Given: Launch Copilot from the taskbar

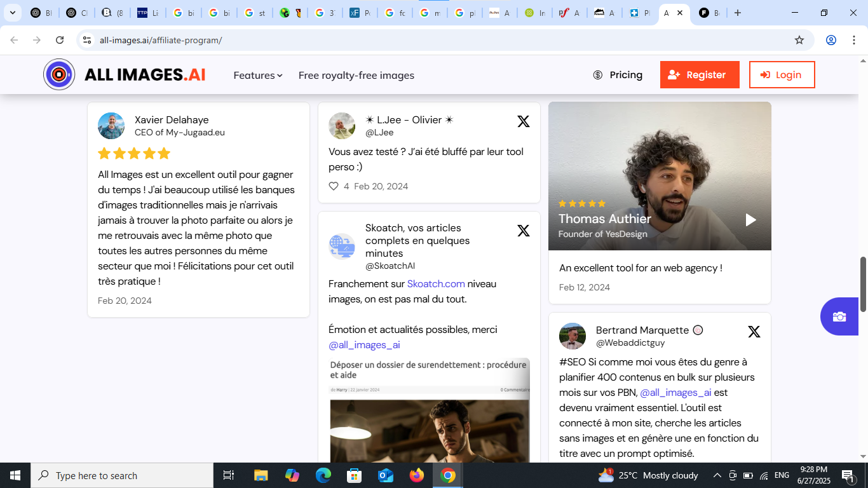Looking at the screenshot, I should [292, 475].
